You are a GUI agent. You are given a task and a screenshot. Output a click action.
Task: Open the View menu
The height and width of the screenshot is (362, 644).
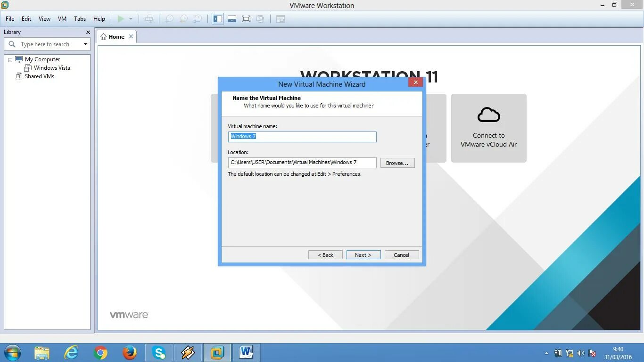44,19
